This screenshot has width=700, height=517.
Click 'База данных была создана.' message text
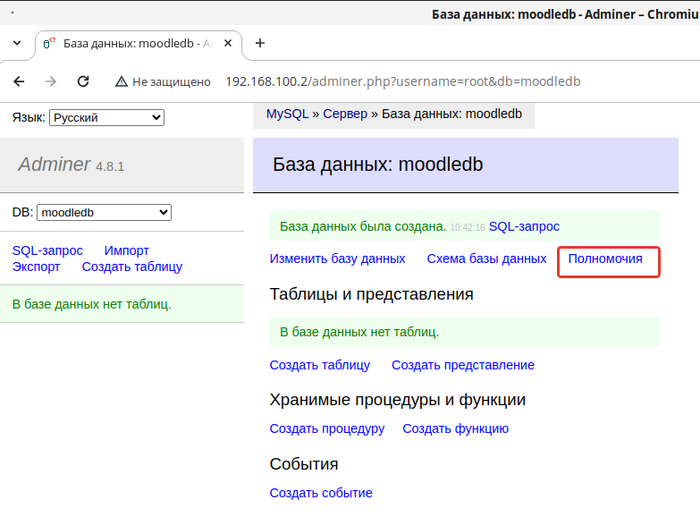tap(363, 226)
